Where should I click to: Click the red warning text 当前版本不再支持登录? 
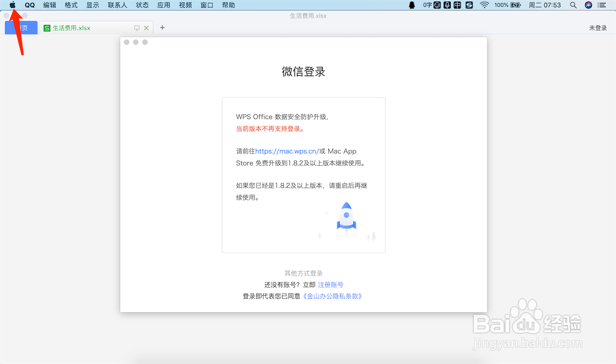pos(270,129)
